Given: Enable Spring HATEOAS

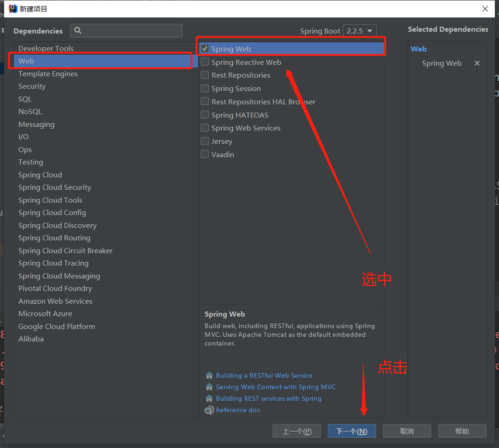Looking at the screenshot, I should pos(205,115).
